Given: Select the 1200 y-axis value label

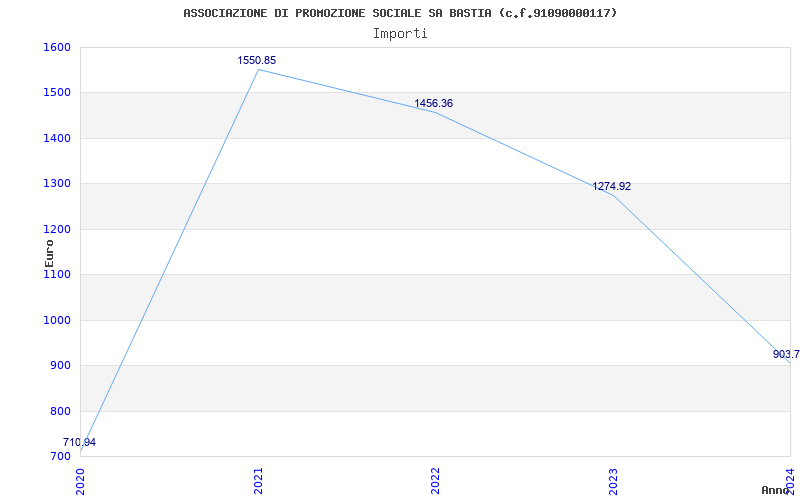Looking at the screenshot, I should tap(57, 229).
